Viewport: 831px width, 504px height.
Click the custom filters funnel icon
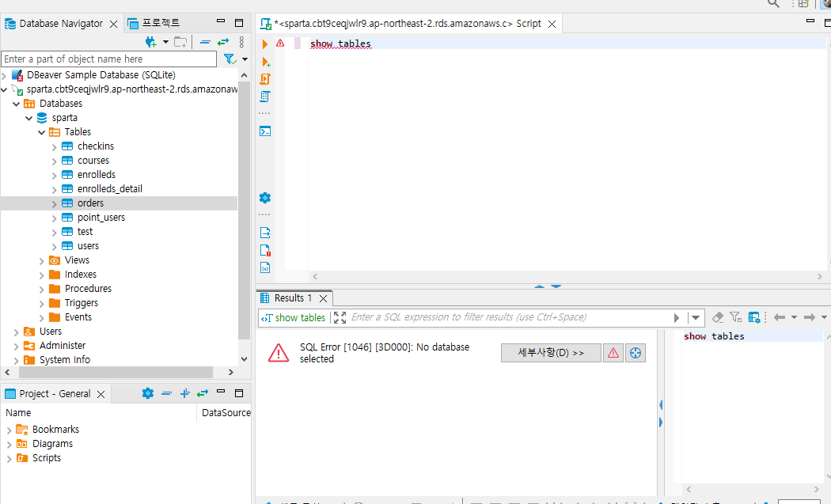(735, 317)
